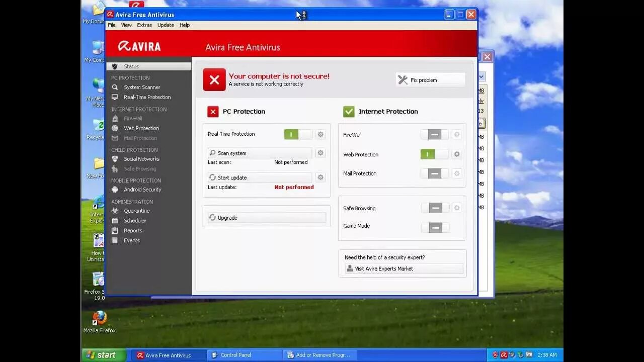Click the Fix problem button

pos(430,80)
